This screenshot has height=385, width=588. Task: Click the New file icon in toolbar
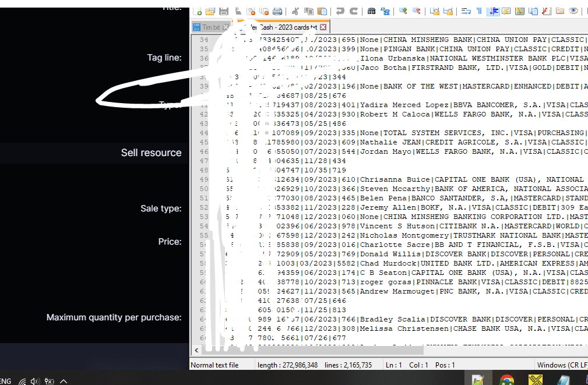[x=198, y=11]
